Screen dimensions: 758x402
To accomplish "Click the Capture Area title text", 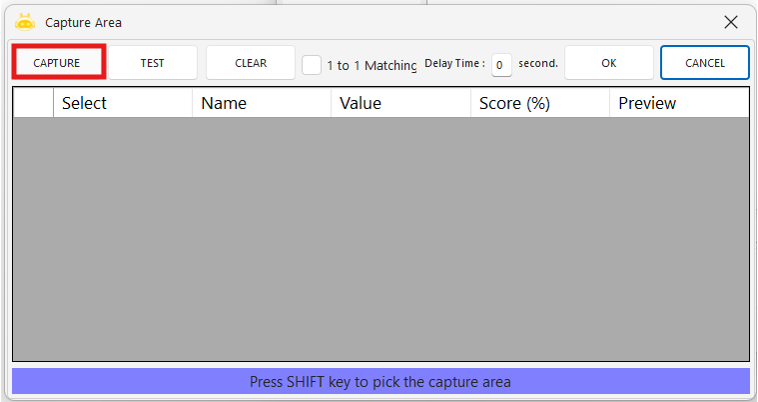I will pos(83,22).
